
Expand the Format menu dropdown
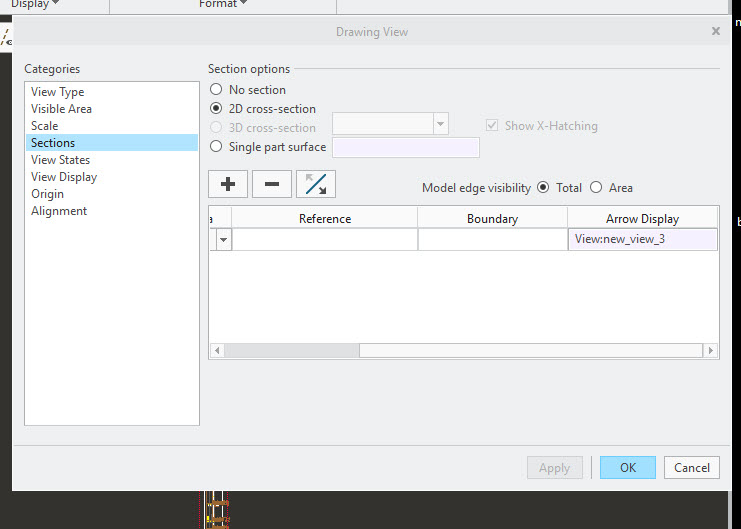click(223, 4)
